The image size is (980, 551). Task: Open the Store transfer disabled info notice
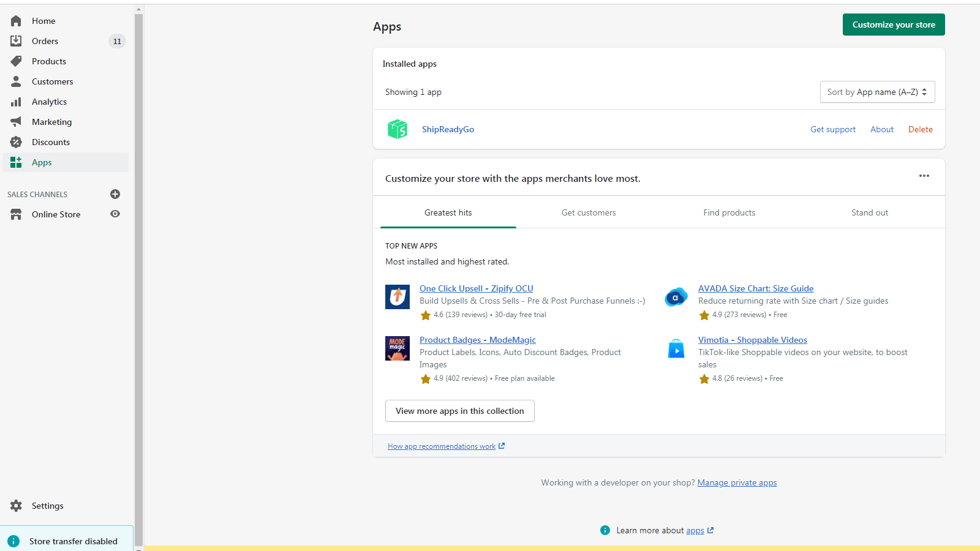[x=15, y=541]
